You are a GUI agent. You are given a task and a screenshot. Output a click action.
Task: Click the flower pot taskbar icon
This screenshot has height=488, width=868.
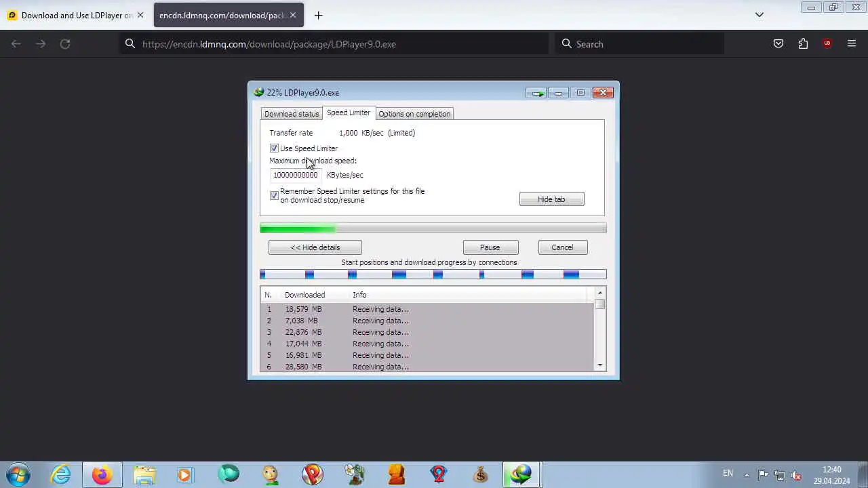coord(355,474)
